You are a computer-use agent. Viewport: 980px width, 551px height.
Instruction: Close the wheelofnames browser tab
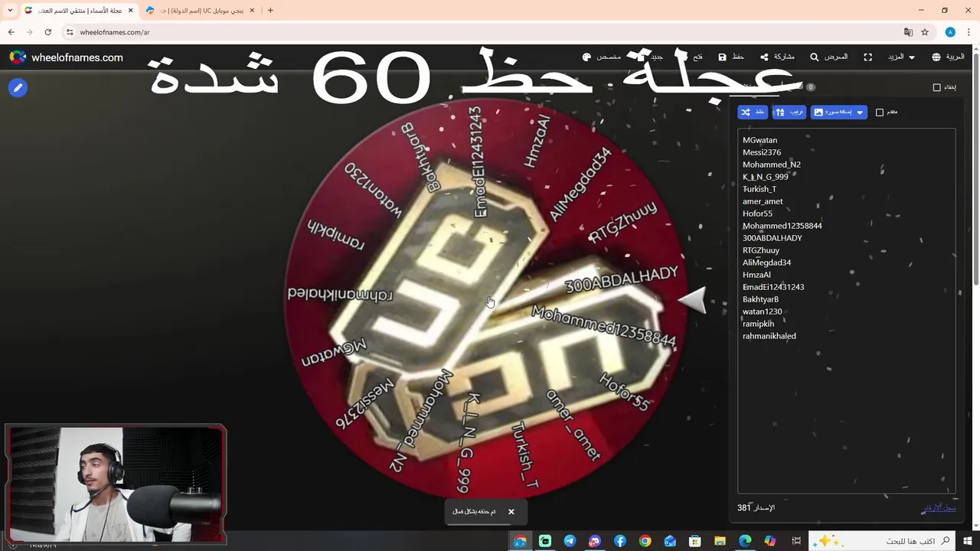[x=130, y=11]
